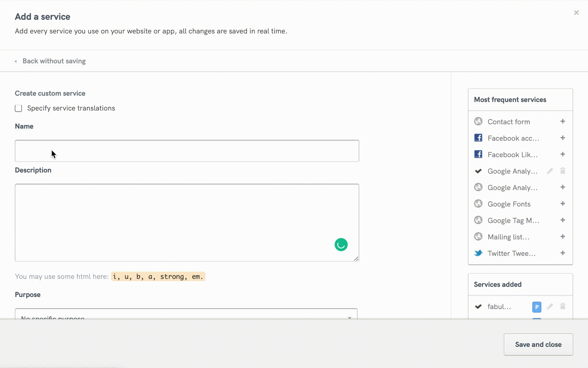
Task: Click the plus to add Contact form
Action: coord(563,121)
